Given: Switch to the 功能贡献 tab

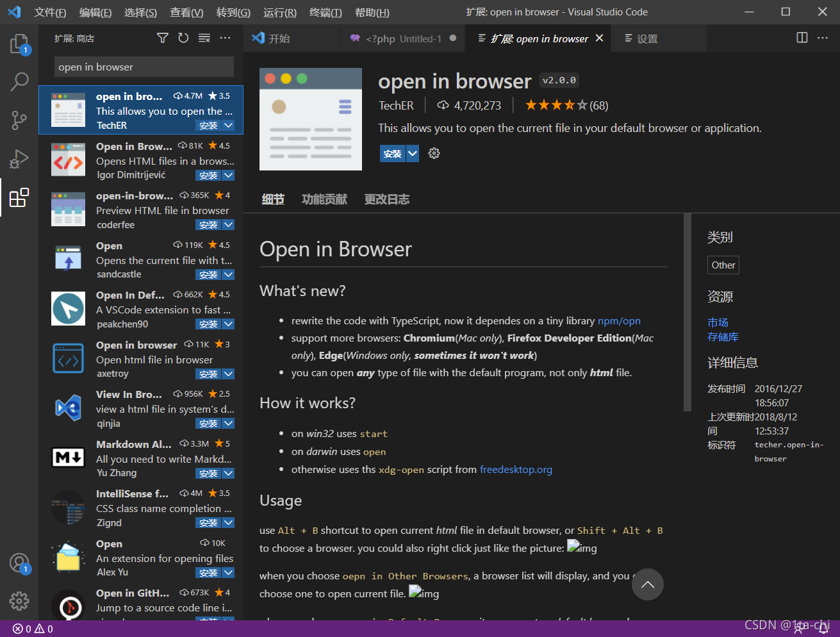Looking at the screenshot, I should pos(324,199).
